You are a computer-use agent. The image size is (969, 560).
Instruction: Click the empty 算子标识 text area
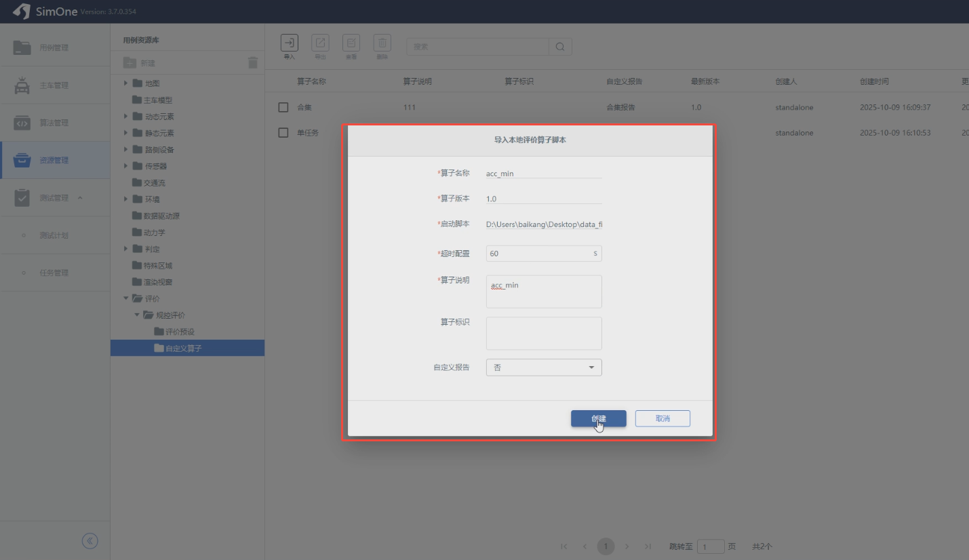click(544, 334)
